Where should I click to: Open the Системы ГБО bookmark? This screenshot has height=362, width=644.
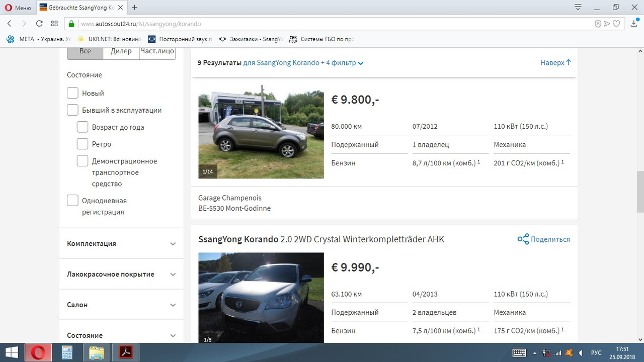point(321,39)
